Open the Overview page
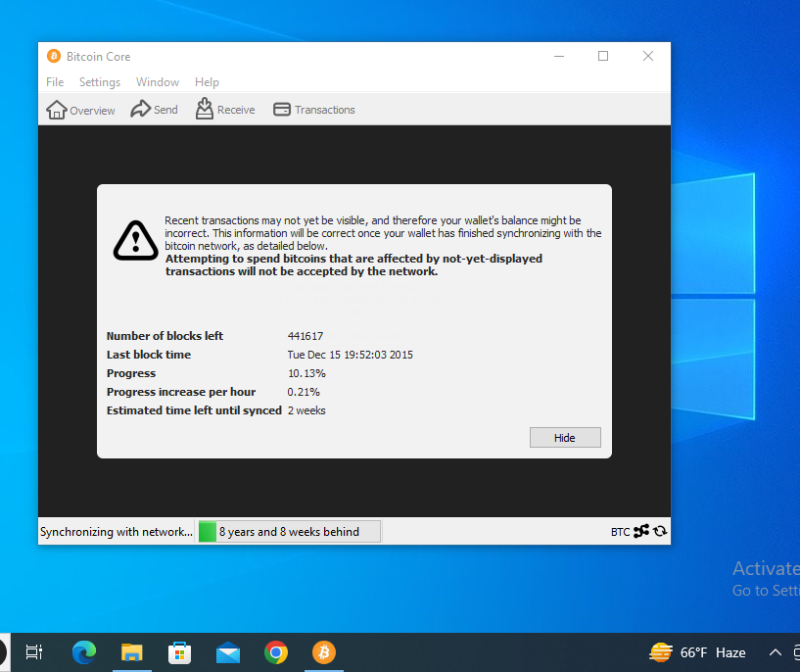The height and width of the screenshot is (672, 800). point(80,110)
